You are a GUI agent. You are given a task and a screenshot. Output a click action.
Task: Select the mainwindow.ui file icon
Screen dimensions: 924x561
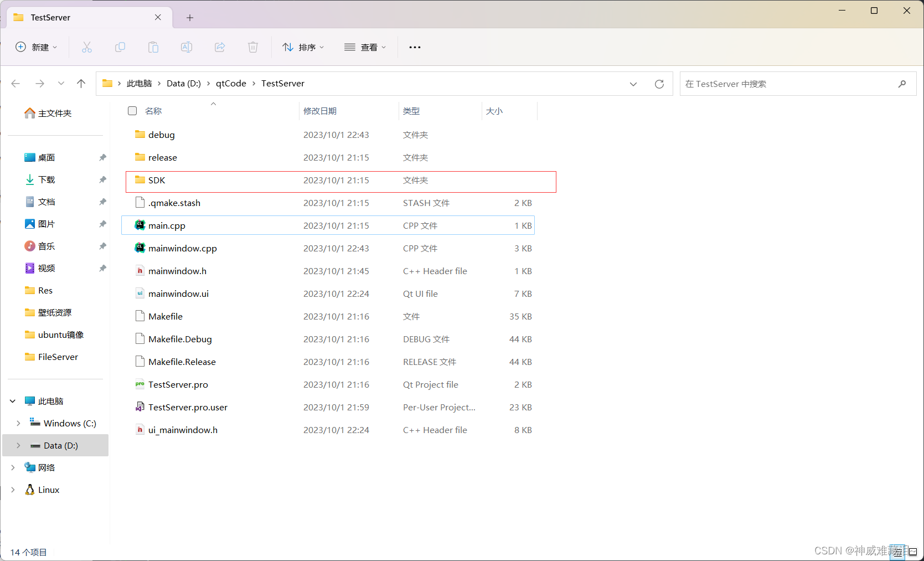(140, 294)
